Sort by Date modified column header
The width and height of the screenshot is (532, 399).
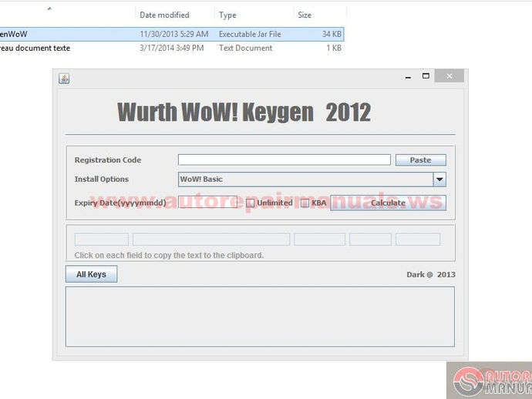(164, 15)
